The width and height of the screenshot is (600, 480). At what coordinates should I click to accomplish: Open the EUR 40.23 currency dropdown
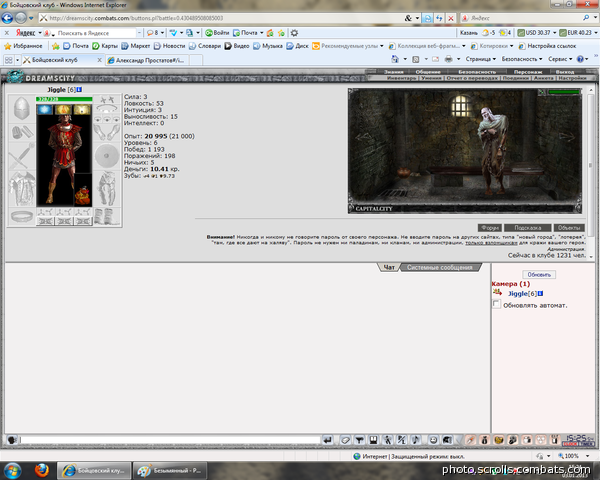[595, 33]
